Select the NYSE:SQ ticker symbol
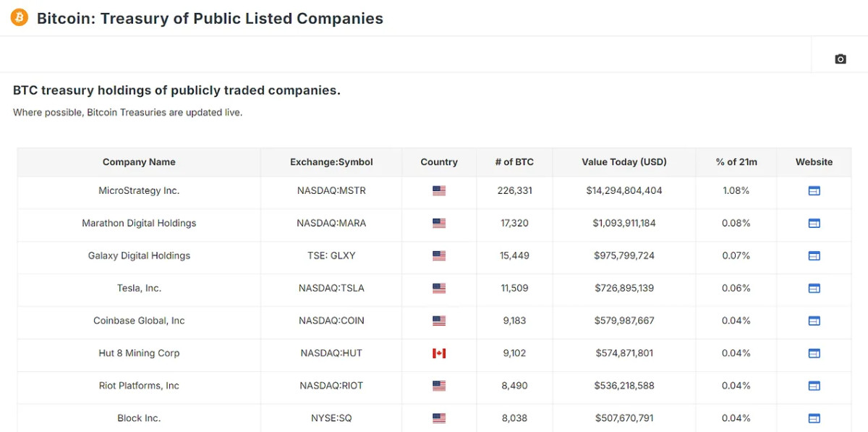Image resolution: width=868 pixels, height=432 pixels. (331, 418)
